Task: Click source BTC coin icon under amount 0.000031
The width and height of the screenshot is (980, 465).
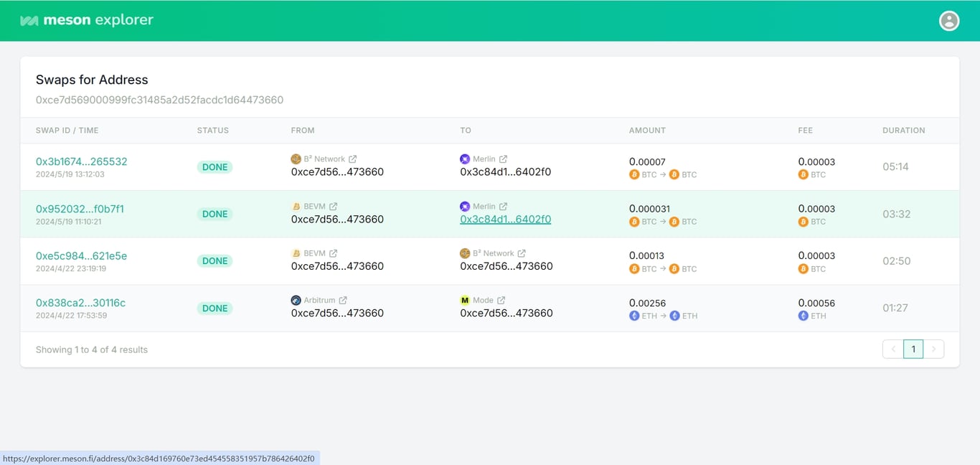Action: [634, 222]
